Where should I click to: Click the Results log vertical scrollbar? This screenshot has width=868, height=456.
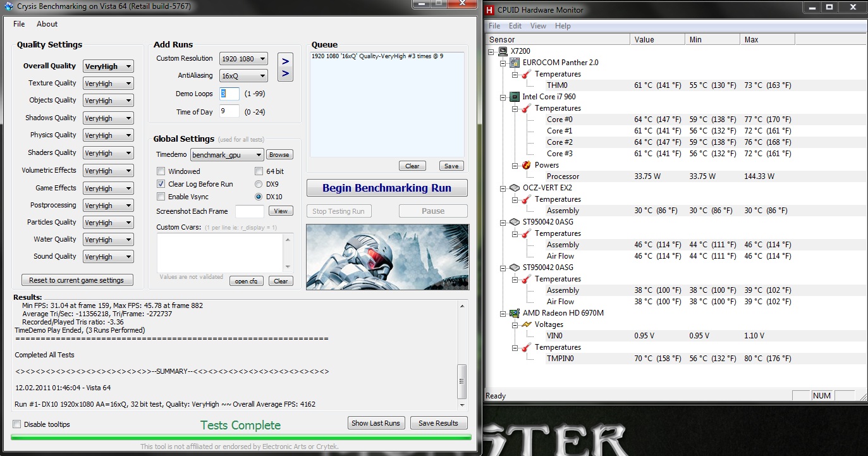coord(462,355)
